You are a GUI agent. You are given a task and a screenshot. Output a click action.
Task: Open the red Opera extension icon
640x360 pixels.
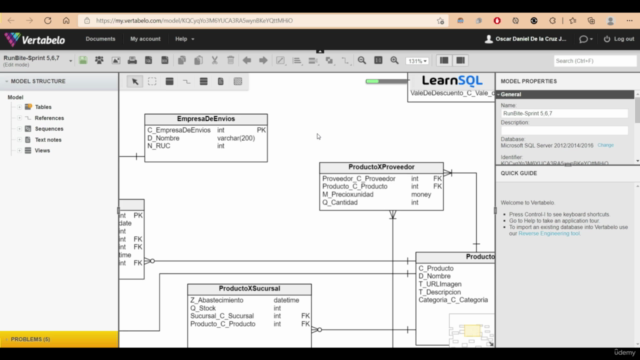pos(497,20)
